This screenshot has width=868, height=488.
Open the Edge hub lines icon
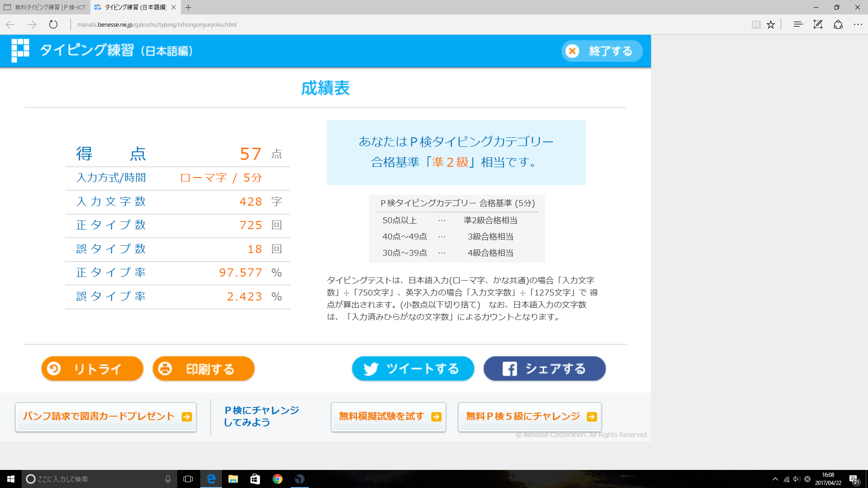pos(798,24)
